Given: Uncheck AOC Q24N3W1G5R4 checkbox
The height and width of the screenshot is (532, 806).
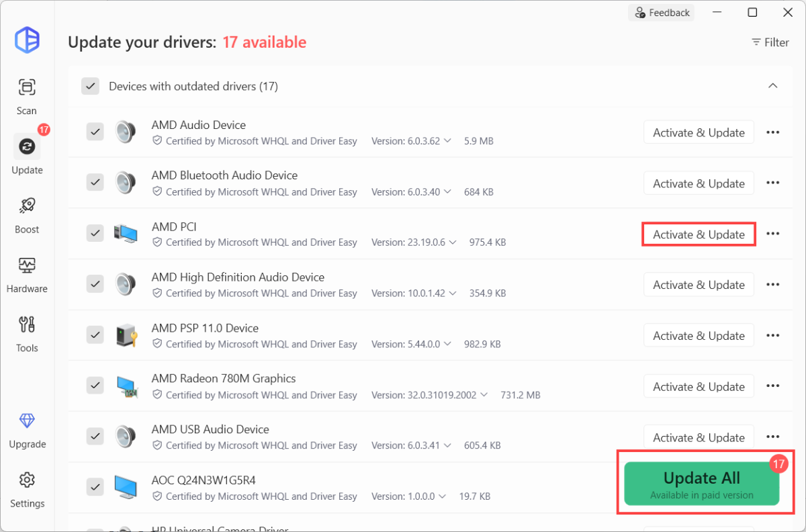Looking at the screenshot, I should coord(95,488).
